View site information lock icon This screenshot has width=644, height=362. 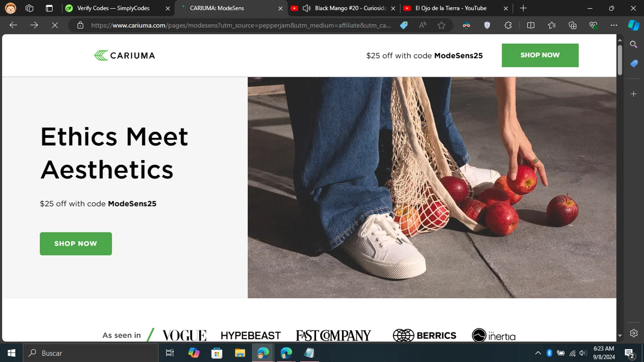(80, 25)
